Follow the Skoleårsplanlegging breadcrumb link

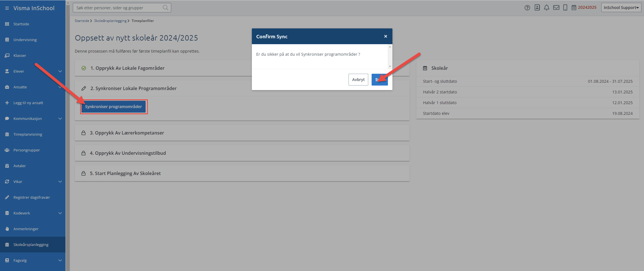click(x=110, y=21)
